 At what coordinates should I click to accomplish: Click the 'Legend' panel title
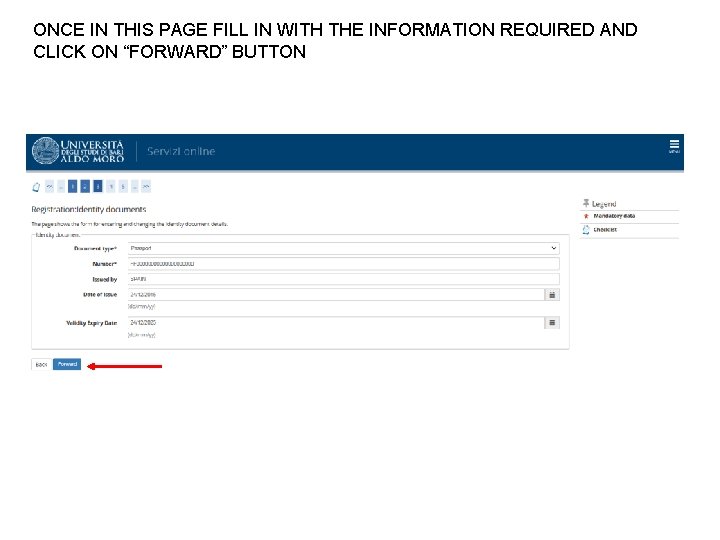coord(604,204)
